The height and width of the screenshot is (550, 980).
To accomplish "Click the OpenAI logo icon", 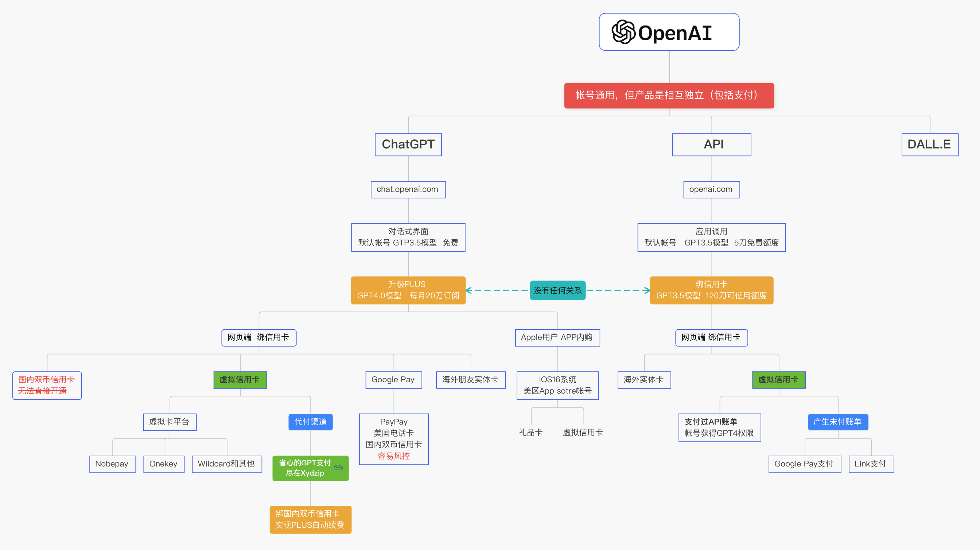I will [623, 32].
